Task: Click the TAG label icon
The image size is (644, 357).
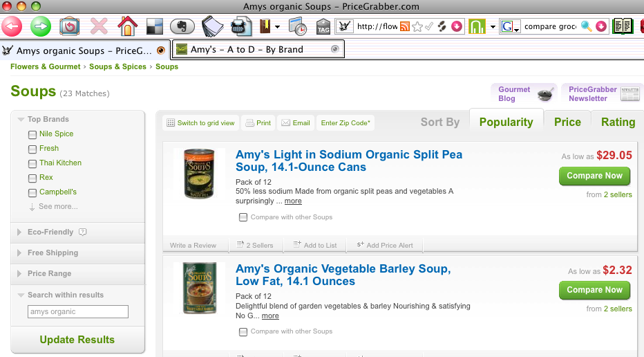Action: (x=323, y=27)
